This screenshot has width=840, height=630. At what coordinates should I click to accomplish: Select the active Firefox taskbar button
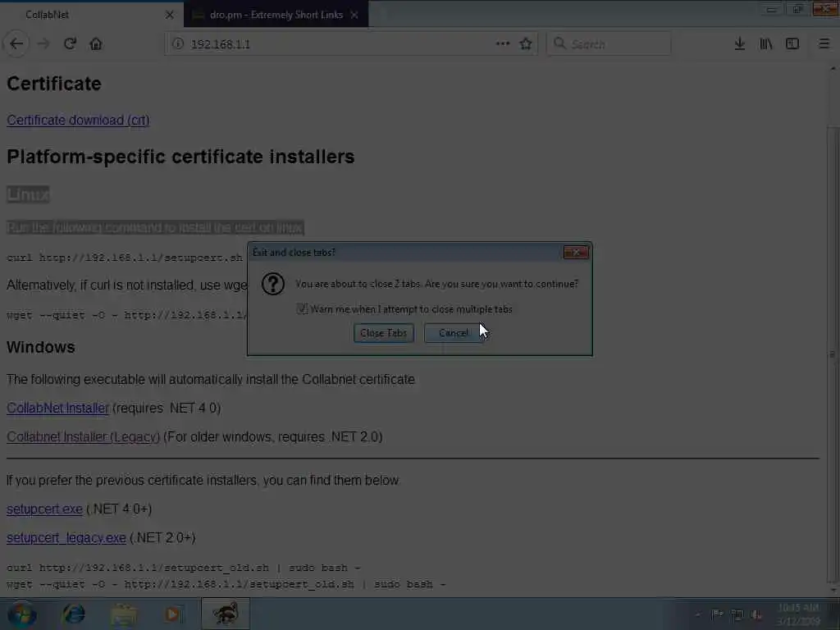coord(226,614)
